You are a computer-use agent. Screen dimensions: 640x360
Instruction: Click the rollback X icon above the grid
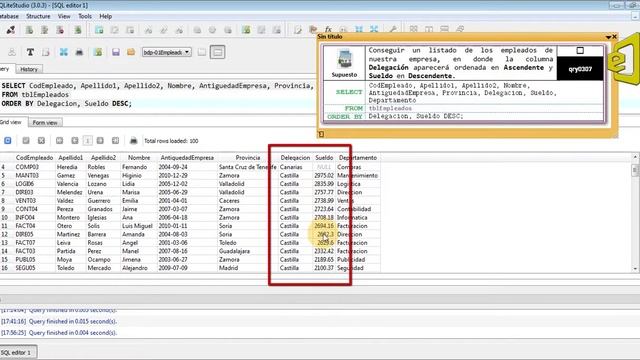click(x=41, y=141)
